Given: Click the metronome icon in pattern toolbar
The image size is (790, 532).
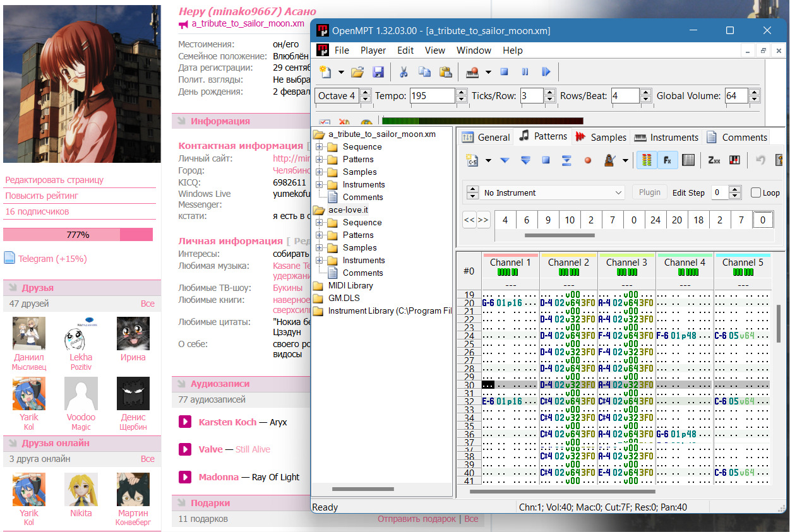Looking at the screenshot, I should pos(610,160).
